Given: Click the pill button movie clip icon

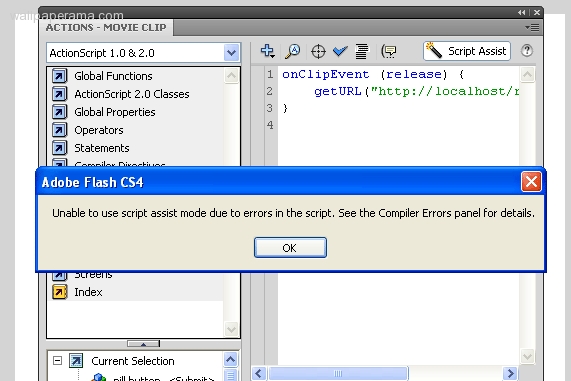Looking at the screenshot, I should click(98, 377).
